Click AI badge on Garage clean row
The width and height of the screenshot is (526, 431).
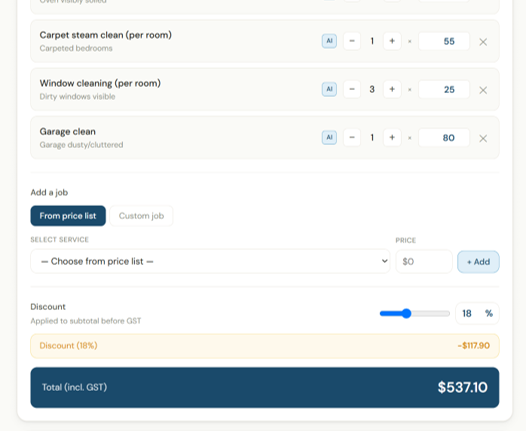click(329, 138)
